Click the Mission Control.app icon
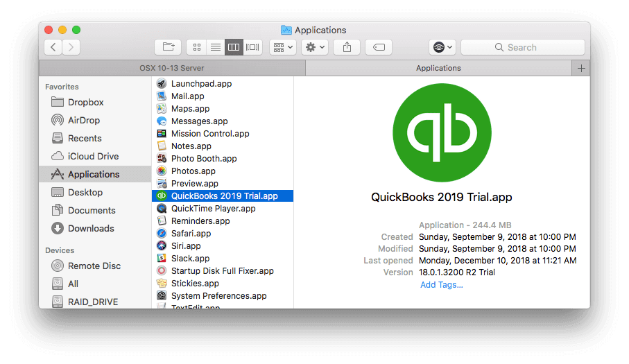 (162, 134)
